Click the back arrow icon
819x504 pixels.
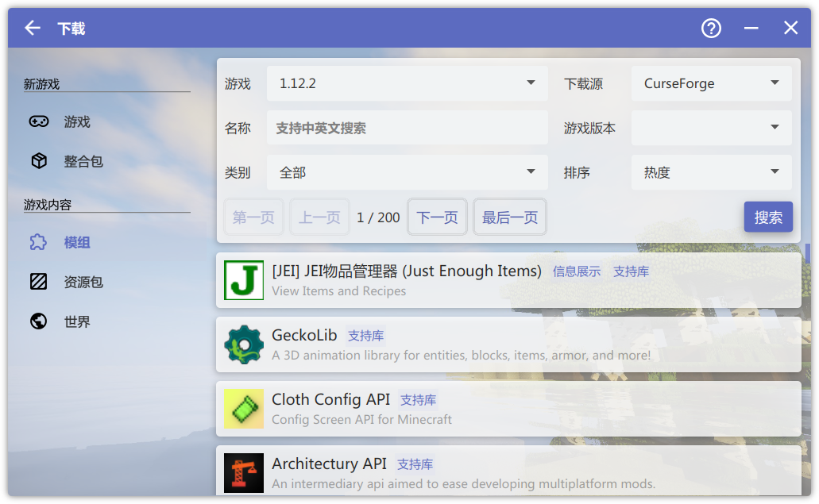32,29
